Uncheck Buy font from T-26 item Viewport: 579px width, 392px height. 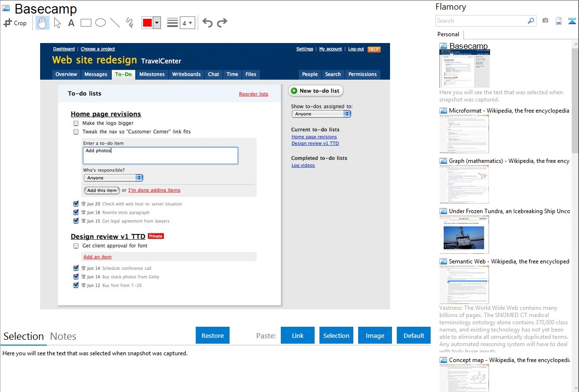(x=76, y=285)
